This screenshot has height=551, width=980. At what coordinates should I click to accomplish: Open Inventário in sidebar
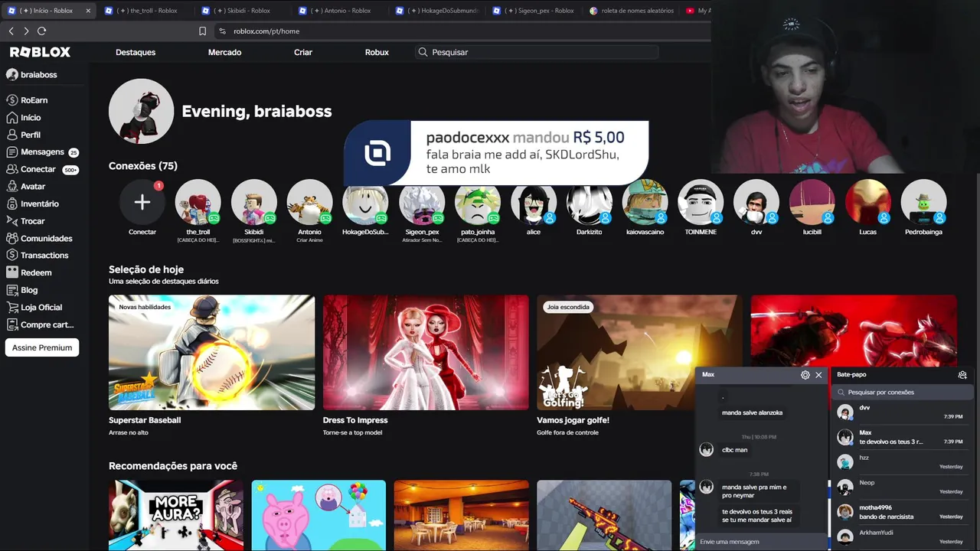[x=33, y=204]
